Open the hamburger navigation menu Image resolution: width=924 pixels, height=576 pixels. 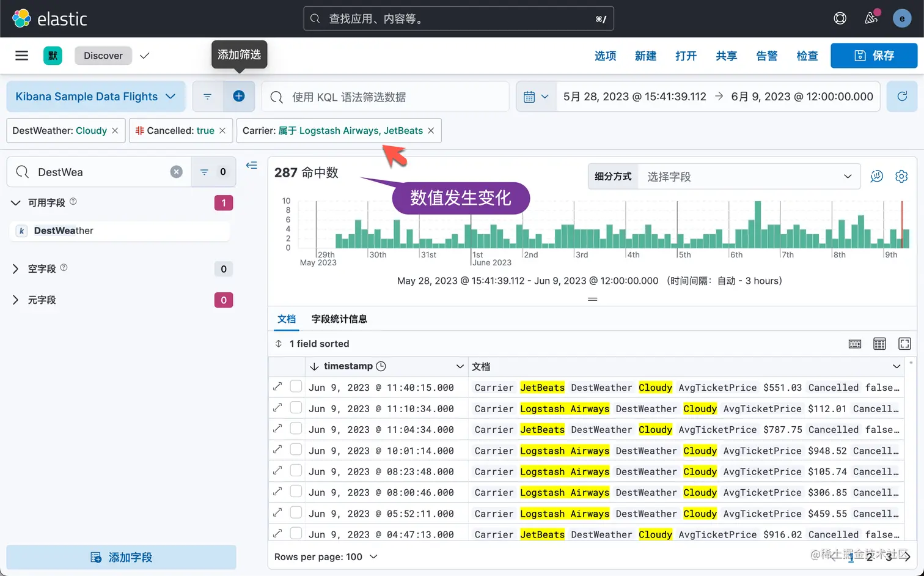(x=22, y=56)
